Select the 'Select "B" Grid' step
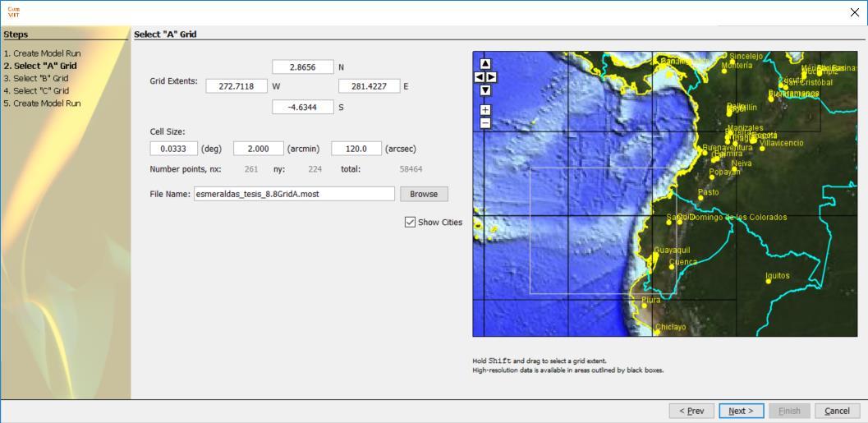This screenshot has height=423, width=868. (x=36, y=78)
